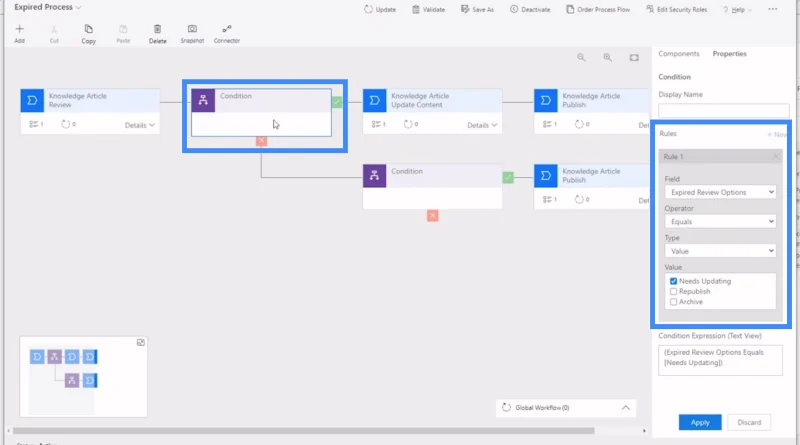Expand the Global Workflow panel
This screenshot has width=800, height=445.
pos(626,408)
